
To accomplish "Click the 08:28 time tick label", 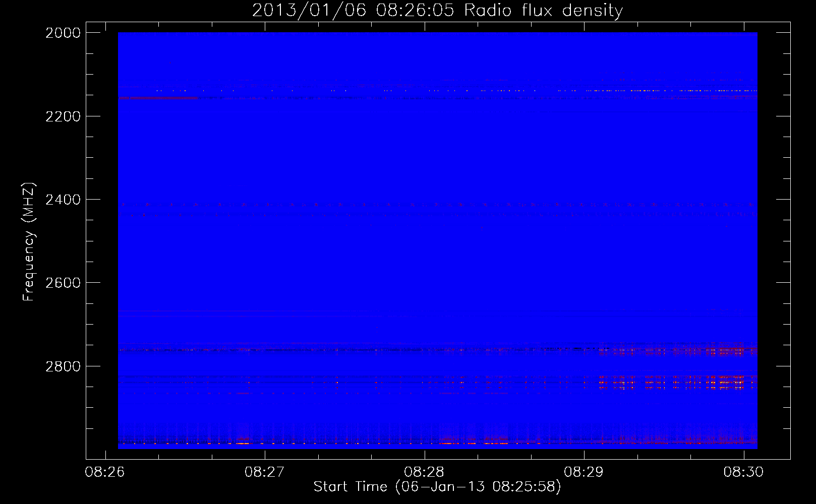I will click(x=424, y=472).
